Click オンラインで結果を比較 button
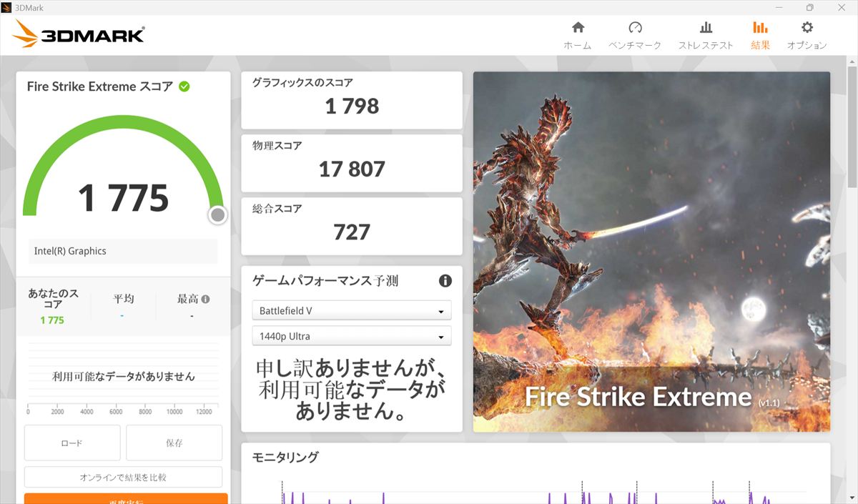The height and width of the screenshot is (504, 858). (x=123, y=477)
